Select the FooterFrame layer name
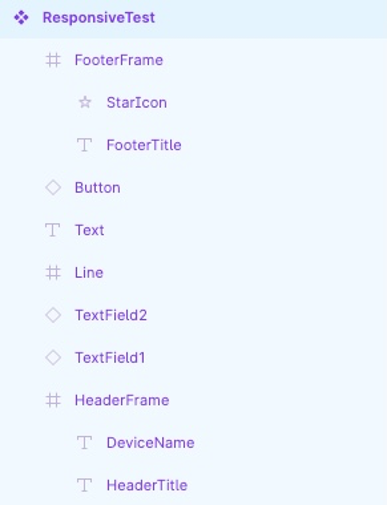The width and height of the screenshot is (387, 506). click(x=119, y=60)
